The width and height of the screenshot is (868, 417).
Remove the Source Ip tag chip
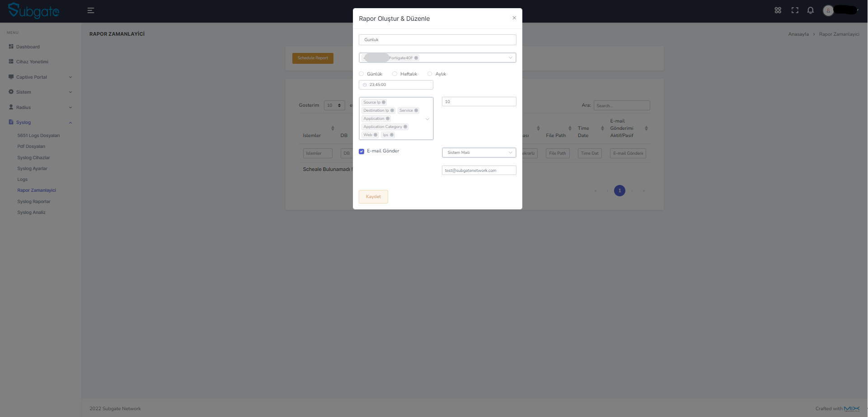[x=383, y=102]
